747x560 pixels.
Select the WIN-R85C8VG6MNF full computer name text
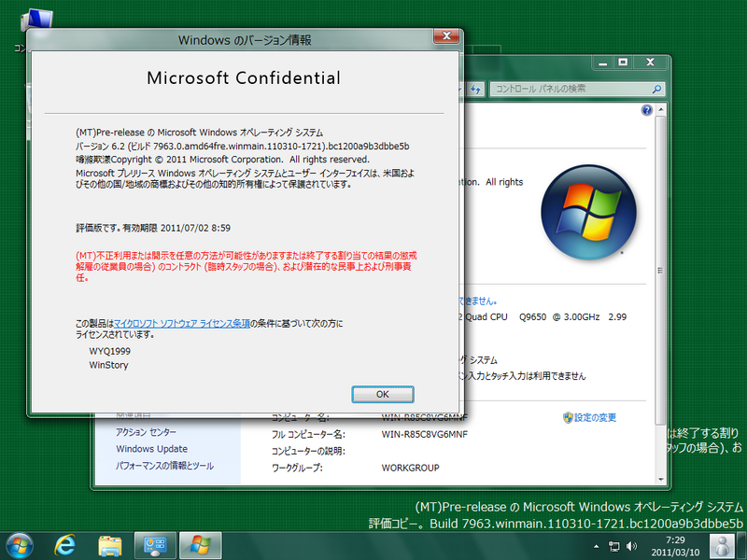coord(425,434)
